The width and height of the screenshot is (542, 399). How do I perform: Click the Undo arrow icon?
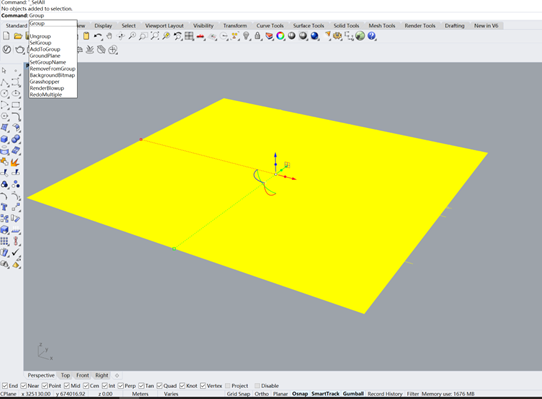98,36
